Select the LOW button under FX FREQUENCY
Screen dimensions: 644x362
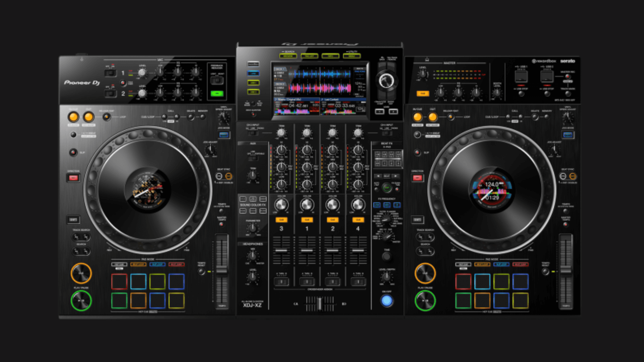[376, 205]
